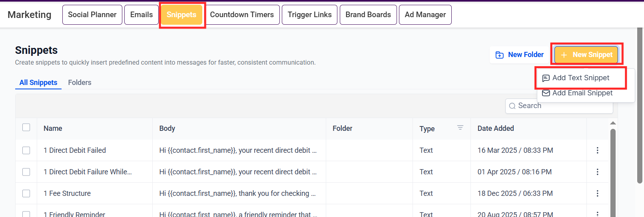This screenshot has height=217, width=644.
Task: Check the 1 Direct Debit Failed row checkbox
Action: [26, 150]
